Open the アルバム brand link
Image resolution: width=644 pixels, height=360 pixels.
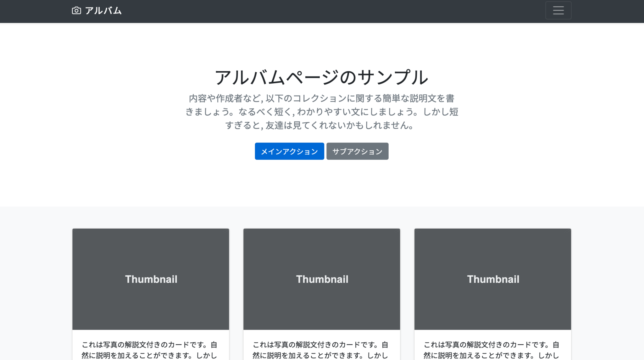point(103,11)
